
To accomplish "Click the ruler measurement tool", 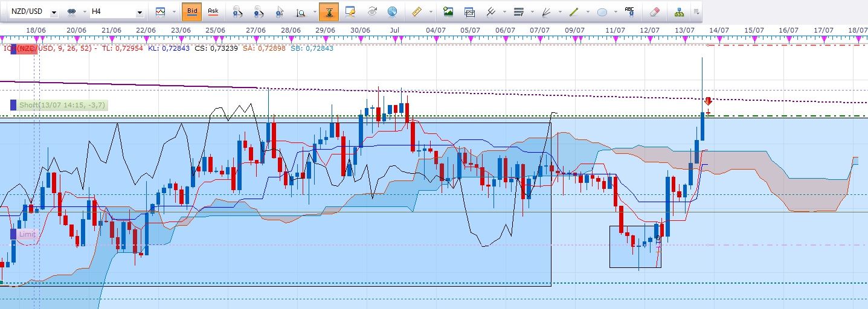I will click(x=416, y=11).
